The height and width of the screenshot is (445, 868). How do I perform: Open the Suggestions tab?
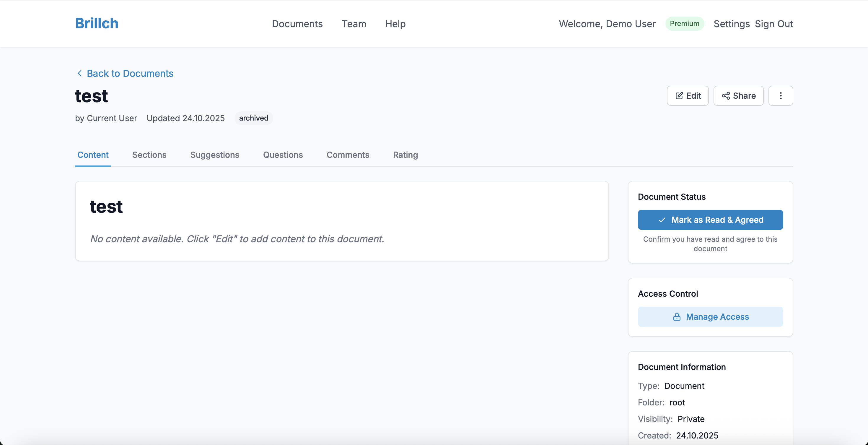click(x=215, y=155)
